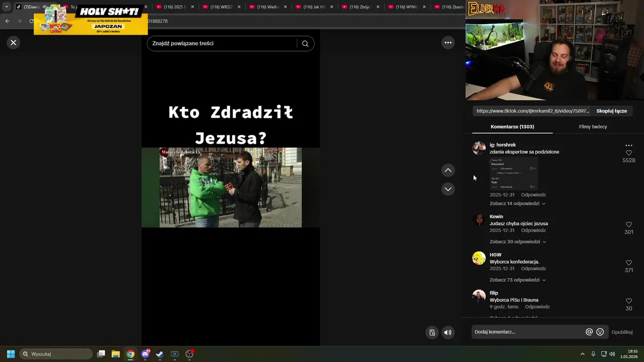Open Steam from the taskbar
This screenshot has width=644, height=362.
point(160,354)
